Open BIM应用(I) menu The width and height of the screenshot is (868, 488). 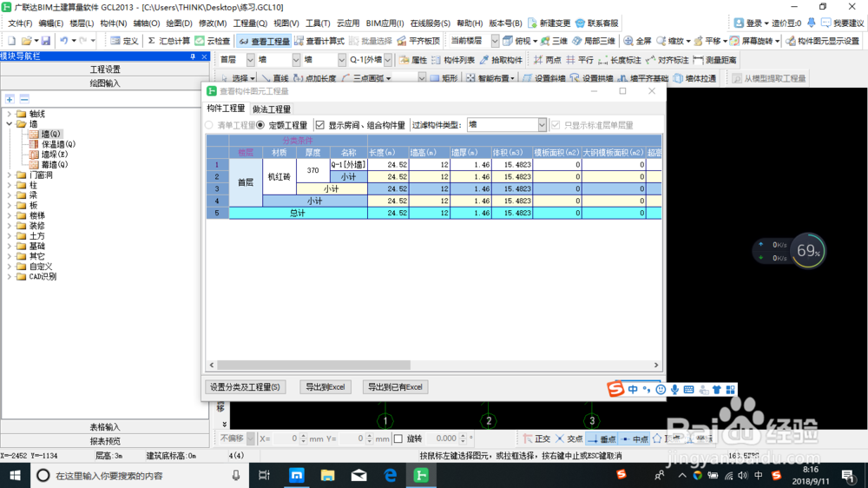[x=385, y=23]
